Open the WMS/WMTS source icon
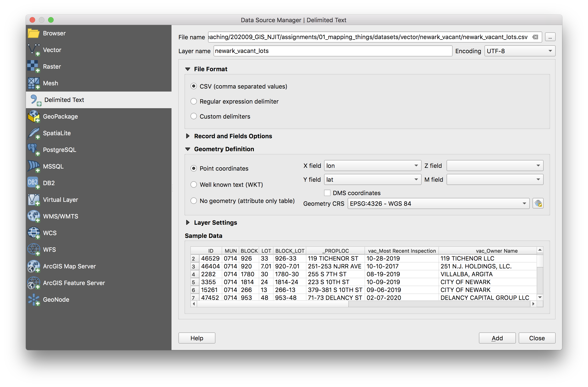This screenshot has width=588, height=387. pos(34,216)
